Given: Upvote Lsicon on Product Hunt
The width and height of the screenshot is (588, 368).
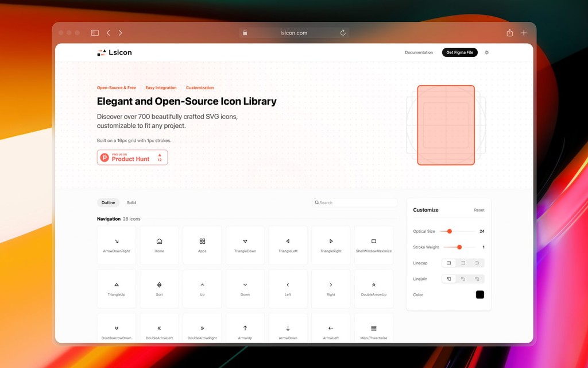Looking at the screenshot, I should (158, 156).
